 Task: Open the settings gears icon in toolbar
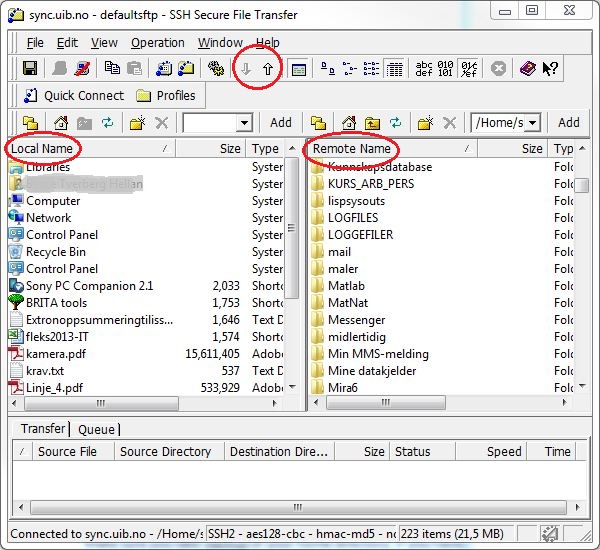[215, 69]
